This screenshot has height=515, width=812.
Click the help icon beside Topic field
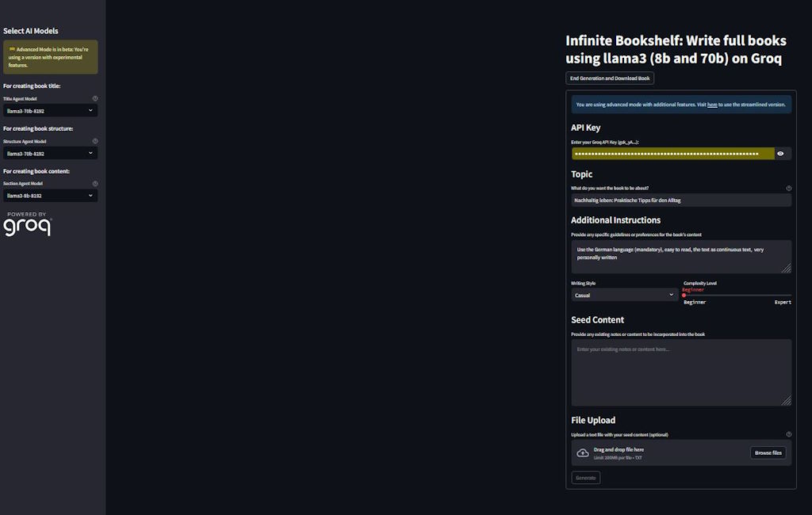pos(789,189)
